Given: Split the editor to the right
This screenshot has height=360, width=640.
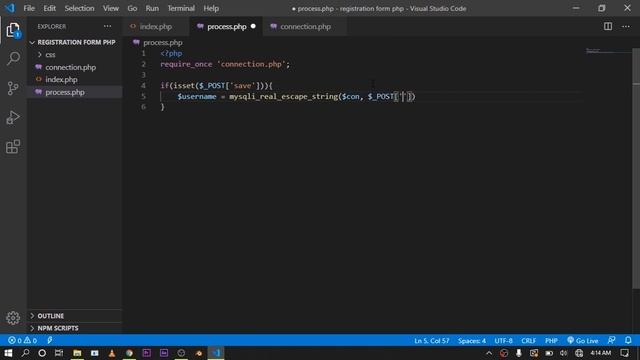Looking at the screenshot, I should point(608,27).
